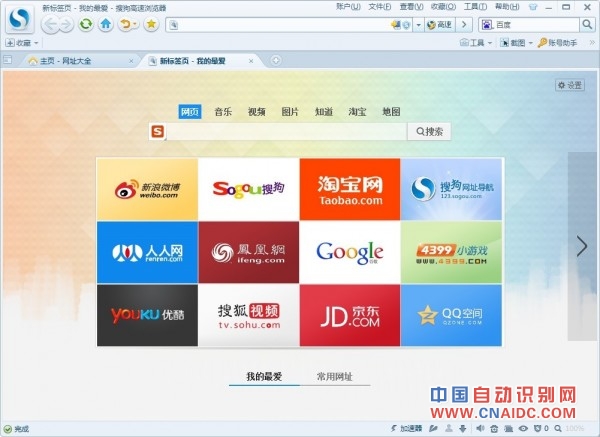Screen dimensions: 600x437
Task: Close the 主页 - 网址大全 tab
Action: click(131, 60)
